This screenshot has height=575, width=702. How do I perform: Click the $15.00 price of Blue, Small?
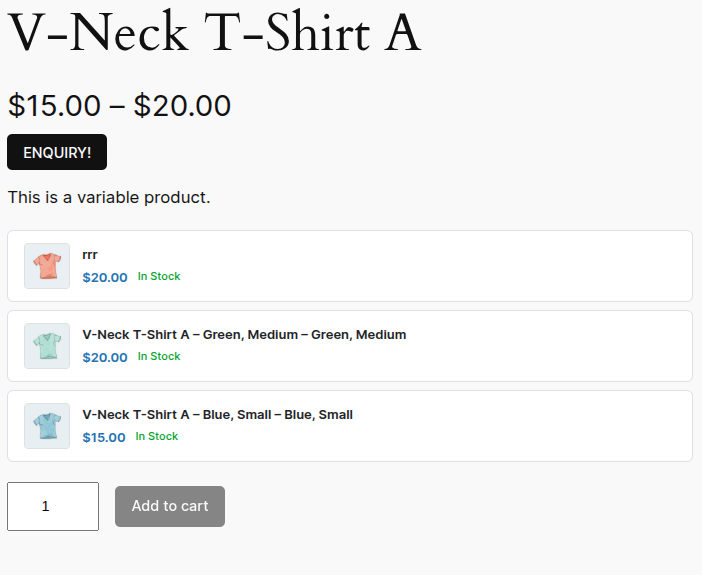(104, 438)
